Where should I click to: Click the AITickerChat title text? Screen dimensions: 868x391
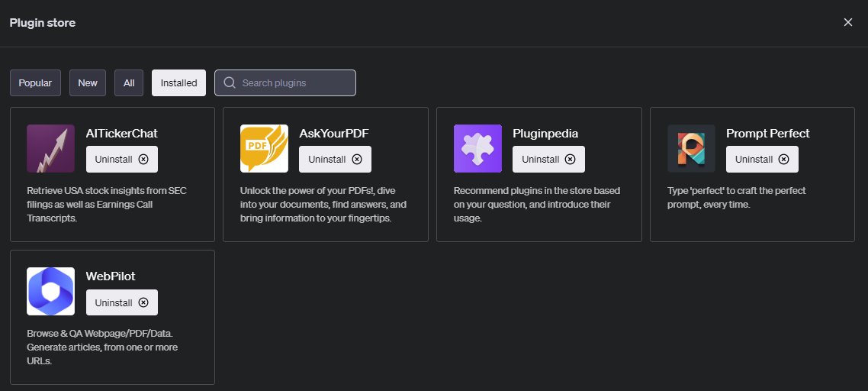pos(122,134)
